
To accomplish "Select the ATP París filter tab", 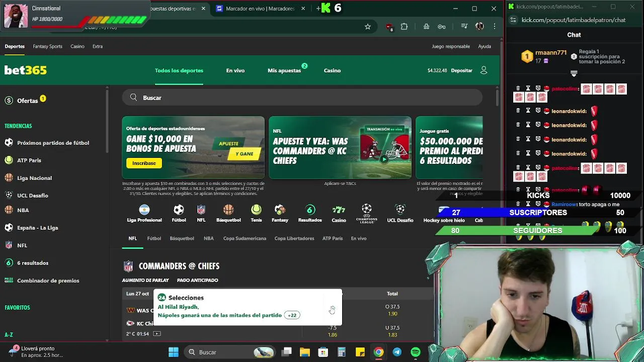I will tap(333, 238).
